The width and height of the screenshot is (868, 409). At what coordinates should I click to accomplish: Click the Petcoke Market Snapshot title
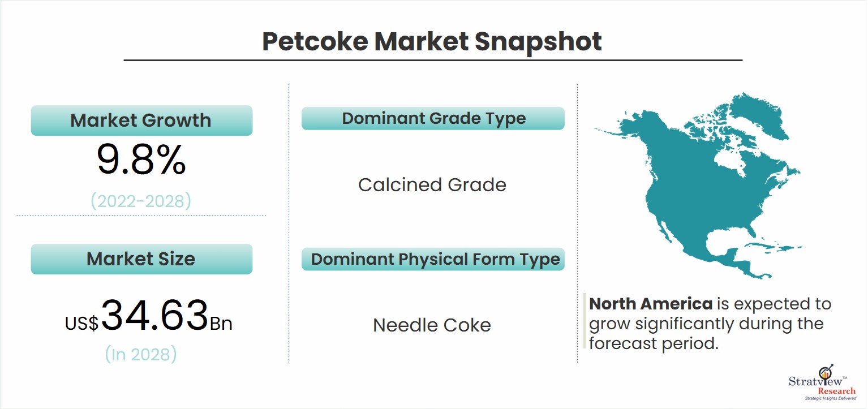(432, 42)
